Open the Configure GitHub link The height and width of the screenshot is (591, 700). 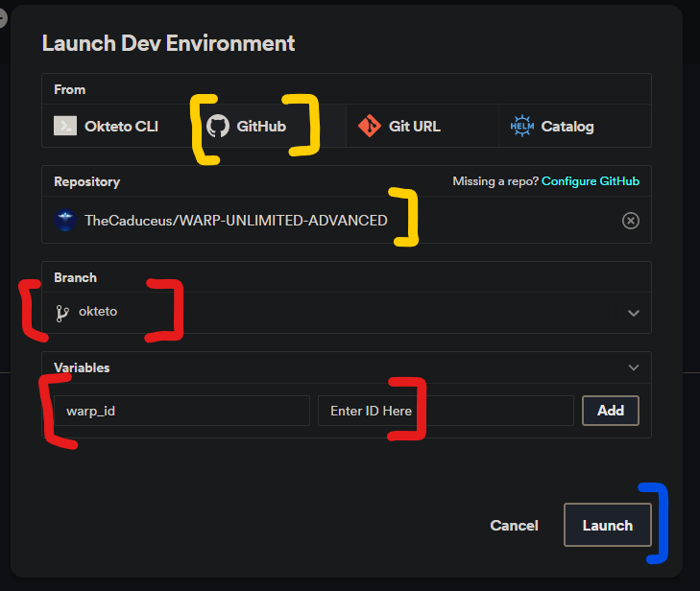[591, 181]
